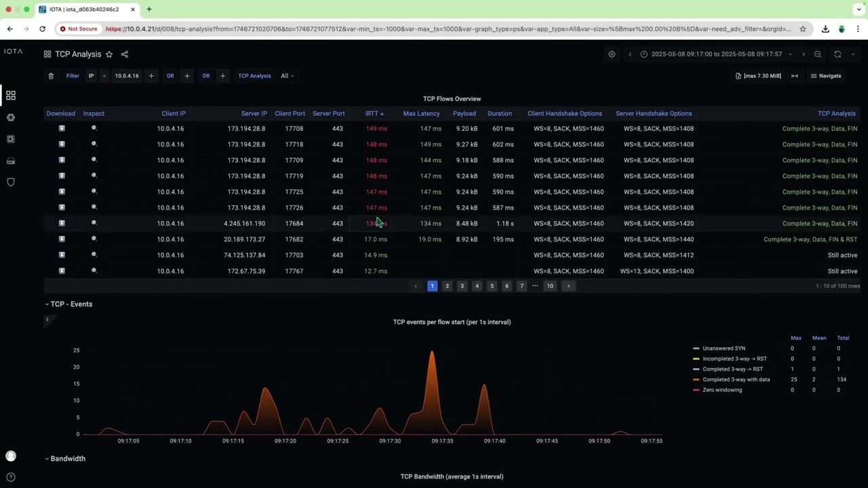Open the IP filter type selector
Screen dimensions: 868x488
click(91, 76)
